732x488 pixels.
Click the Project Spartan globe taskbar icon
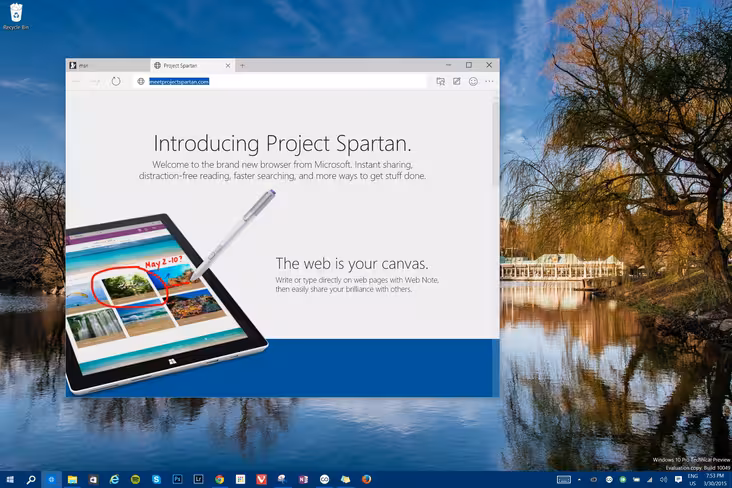coord(51,480)
